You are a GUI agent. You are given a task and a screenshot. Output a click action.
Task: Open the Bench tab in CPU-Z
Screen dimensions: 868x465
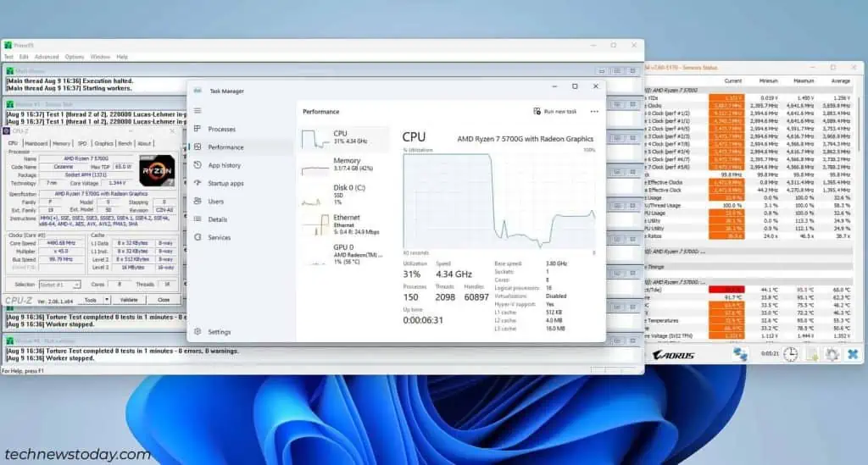125,143
